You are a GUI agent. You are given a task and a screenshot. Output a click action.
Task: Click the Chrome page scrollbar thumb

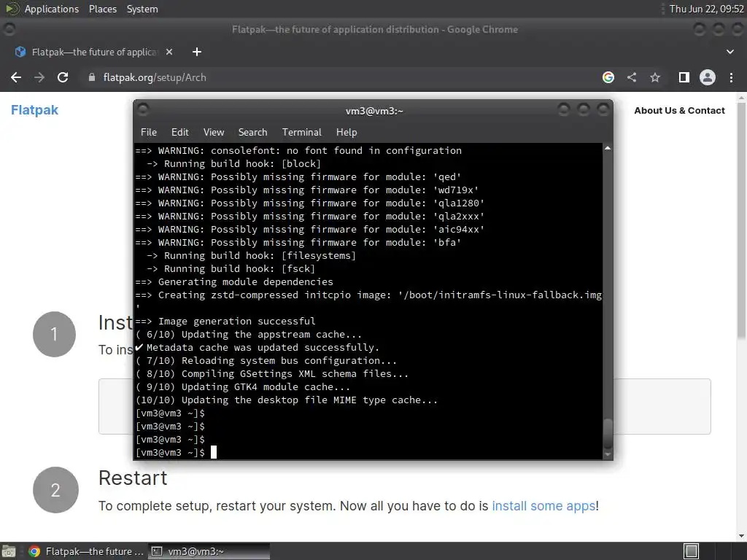coord(741,220)
